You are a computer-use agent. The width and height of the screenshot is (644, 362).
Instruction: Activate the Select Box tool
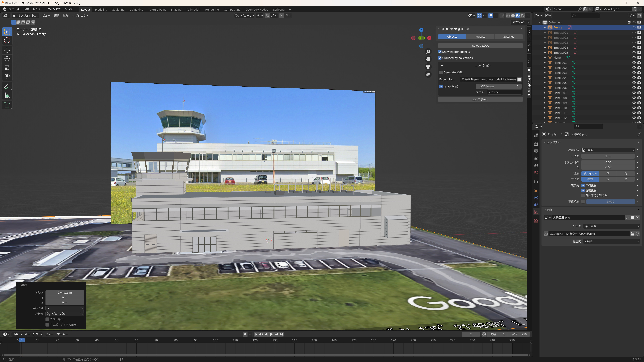7,32
